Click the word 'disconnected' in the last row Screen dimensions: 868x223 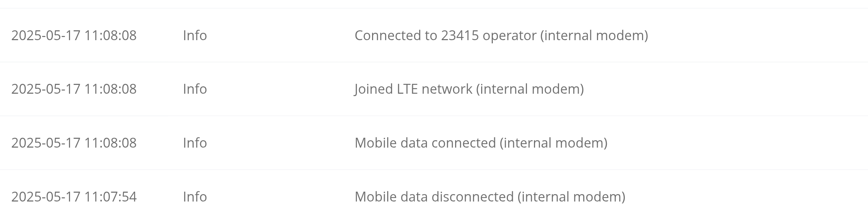point(473,197)
